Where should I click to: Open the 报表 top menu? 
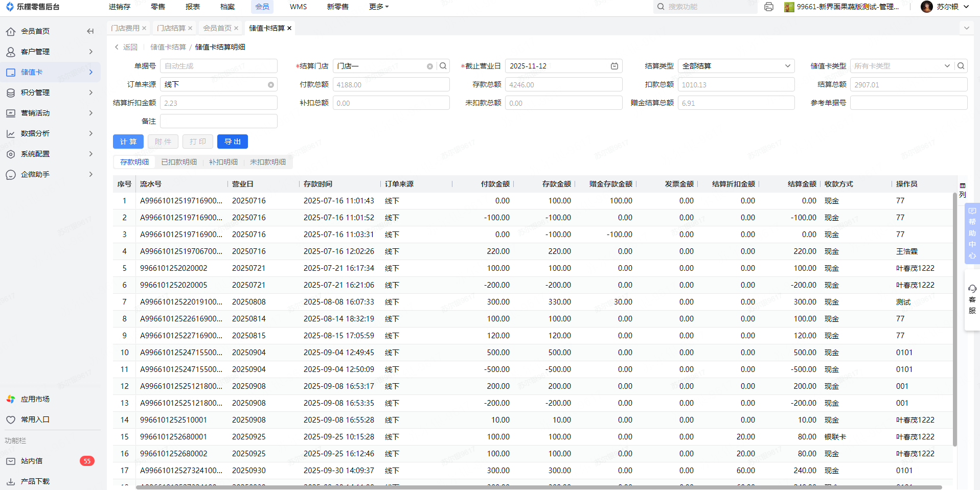click(193, 7)
